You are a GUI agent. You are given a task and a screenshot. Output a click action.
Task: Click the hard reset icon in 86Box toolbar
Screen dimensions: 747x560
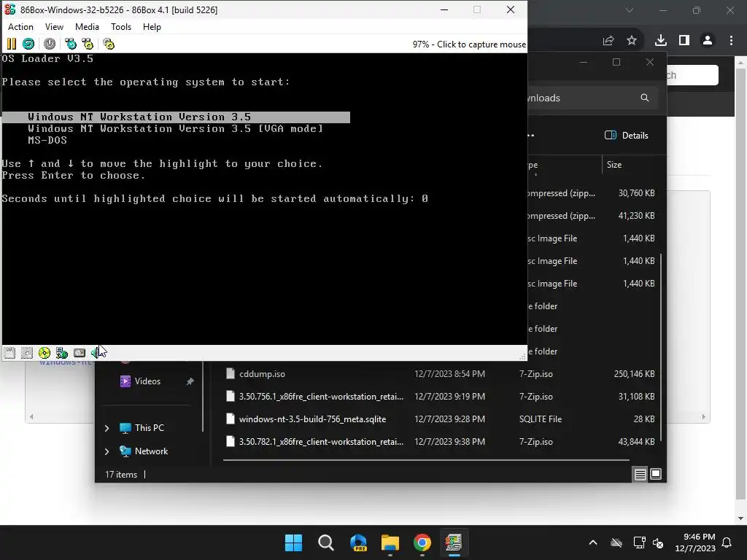tap(28, 44)
